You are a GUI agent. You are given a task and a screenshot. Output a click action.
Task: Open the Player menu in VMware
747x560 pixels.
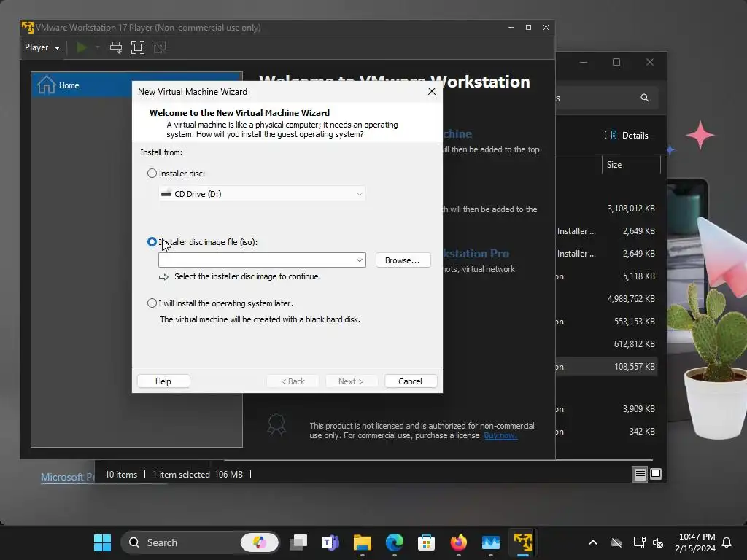42,47
